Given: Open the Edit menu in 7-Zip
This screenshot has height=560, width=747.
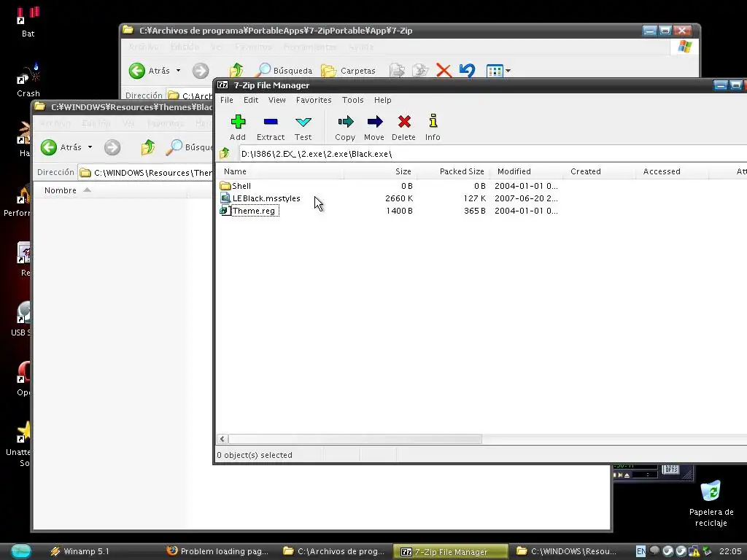Looking at the screenshot, I should (x=251, y=100).
